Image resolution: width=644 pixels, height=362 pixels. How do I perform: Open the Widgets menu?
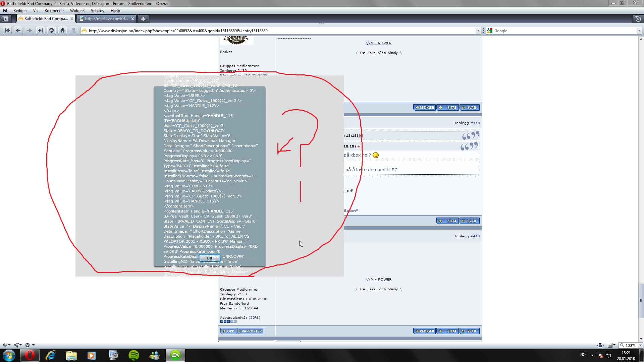point(77,11)
